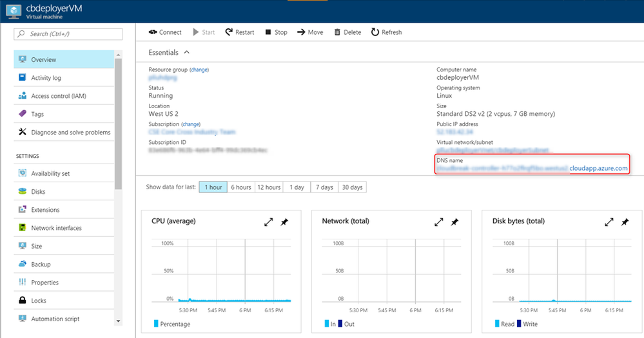The image size is (644, 338).
Task: Click change link beside Subscription
Action: pyautogui.click(x=191, y=124)
